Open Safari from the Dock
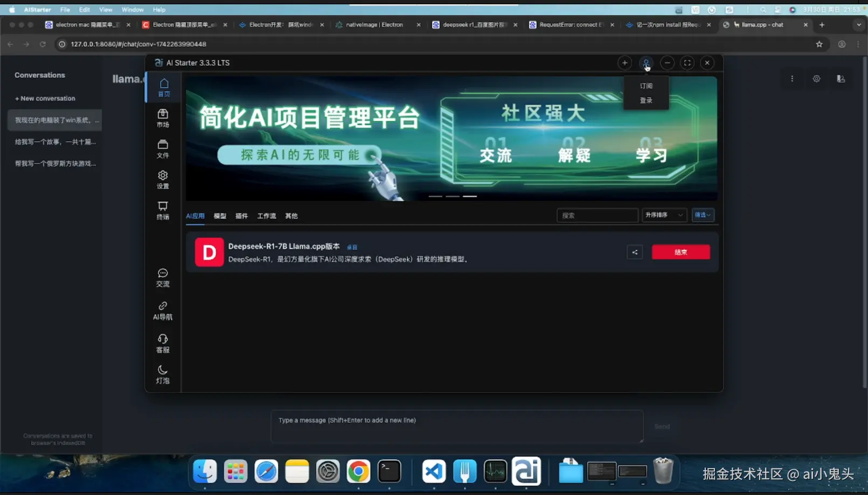Viewport: 868px width, 495px height. (x=266, y=471)
